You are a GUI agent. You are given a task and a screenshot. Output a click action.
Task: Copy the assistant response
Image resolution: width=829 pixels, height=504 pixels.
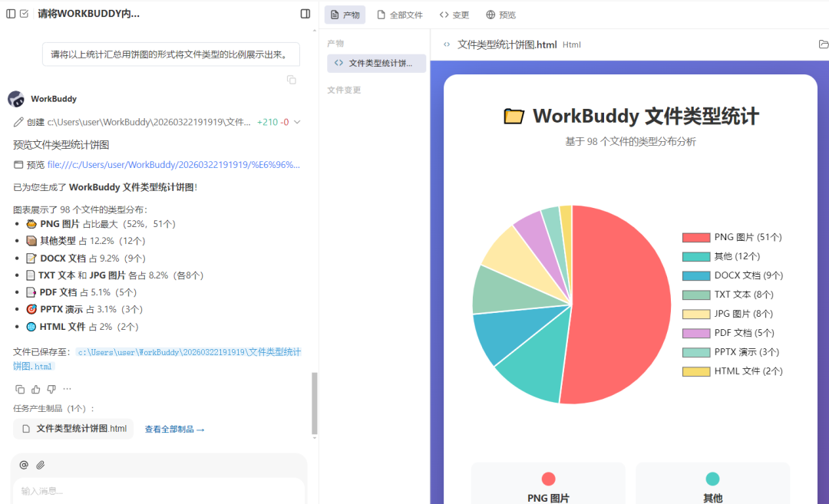[20, 390]
